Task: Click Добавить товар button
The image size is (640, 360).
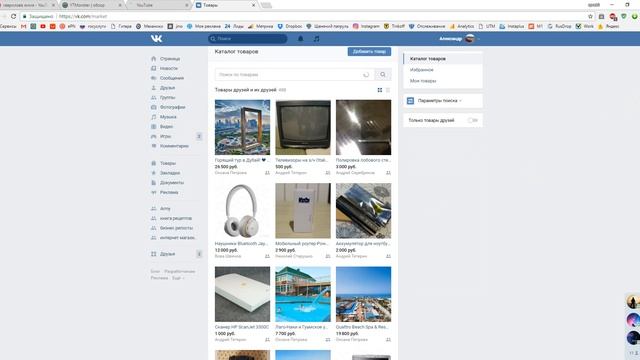Action: point(369,51)
